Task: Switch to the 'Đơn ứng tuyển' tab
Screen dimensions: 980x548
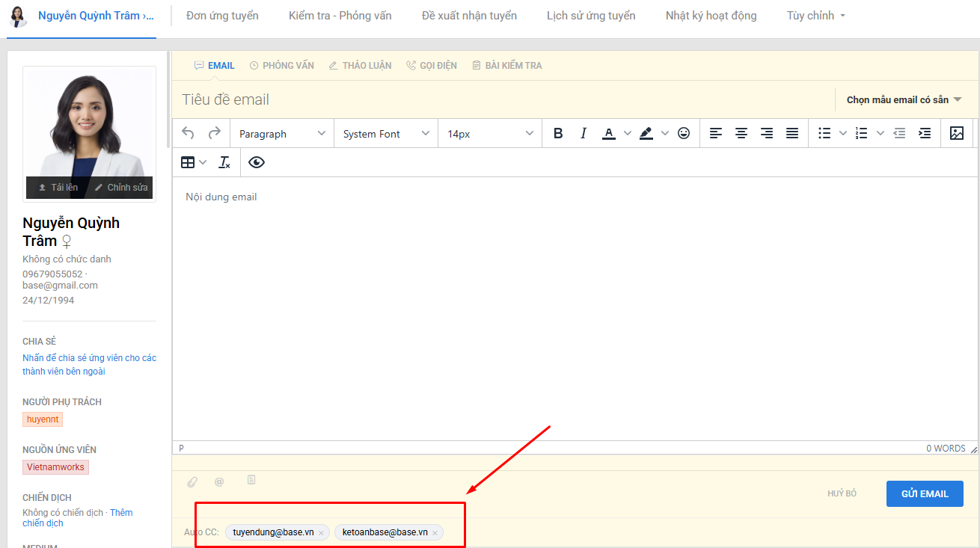Action: click(x=222, y=16)
